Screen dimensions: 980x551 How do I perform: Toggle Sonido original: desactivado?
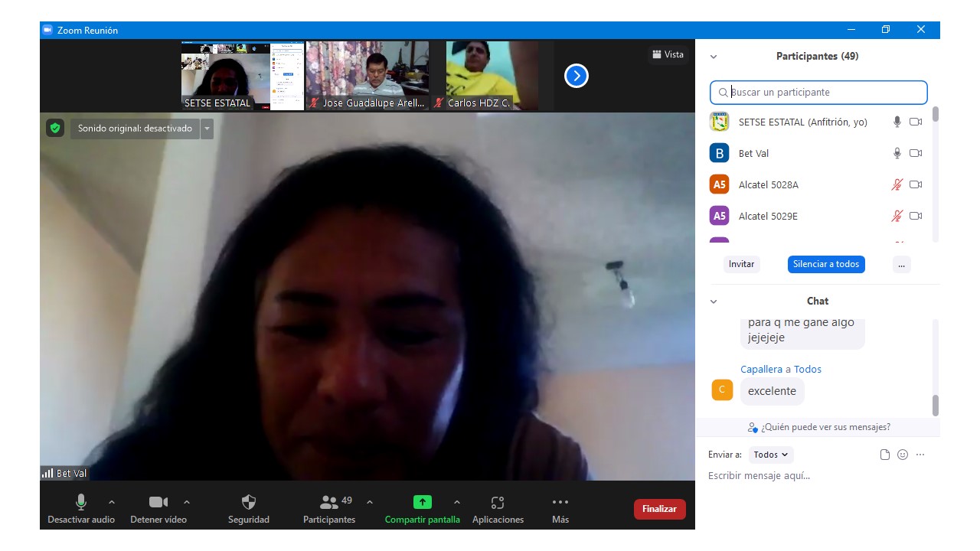tap(135, 129)
